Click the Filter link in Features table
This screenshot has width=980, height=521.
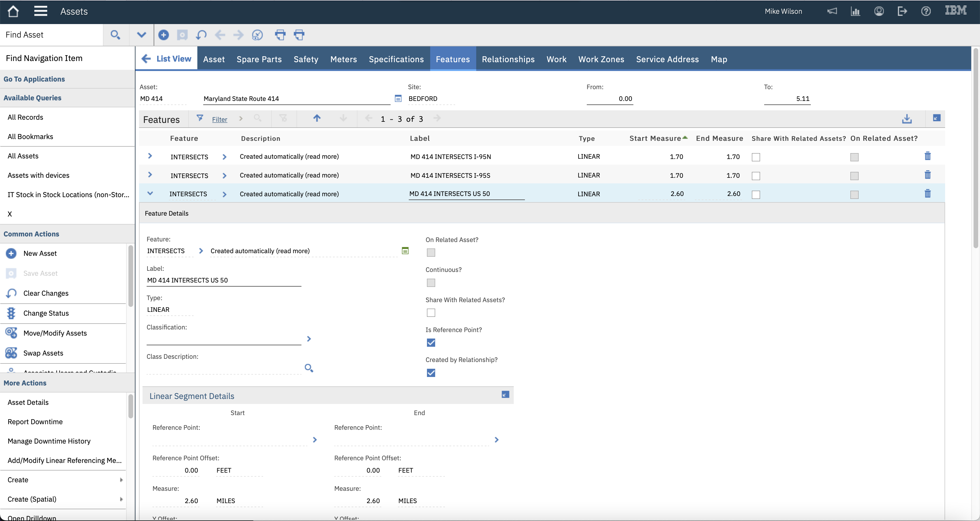[x=220, y=119]
